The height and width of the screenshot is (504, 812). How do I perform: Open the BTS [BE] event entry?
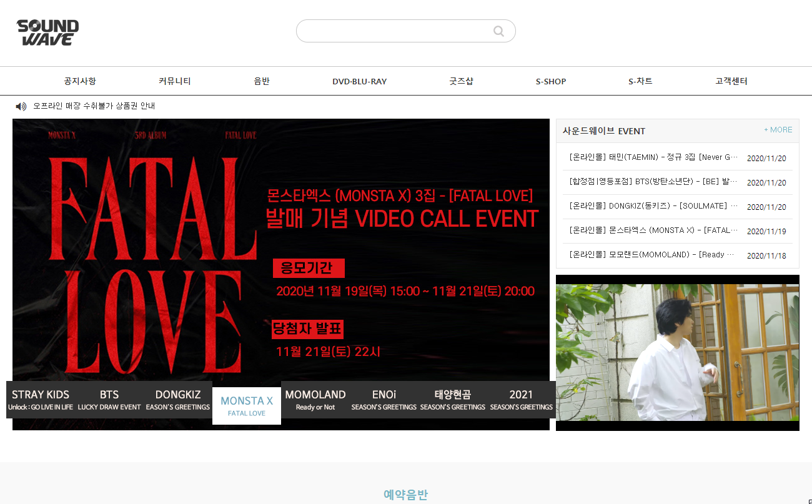coord(653,182)
